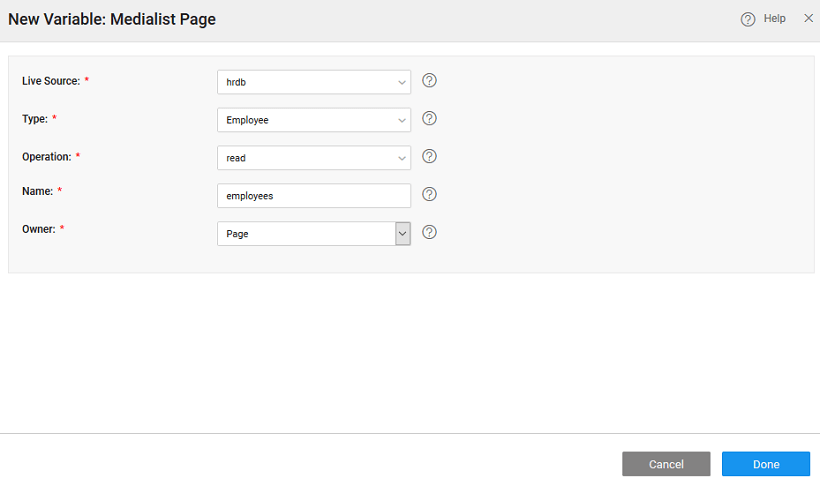
Task: Click help icon beside Live Source field
Action: (x=429, y=81)
